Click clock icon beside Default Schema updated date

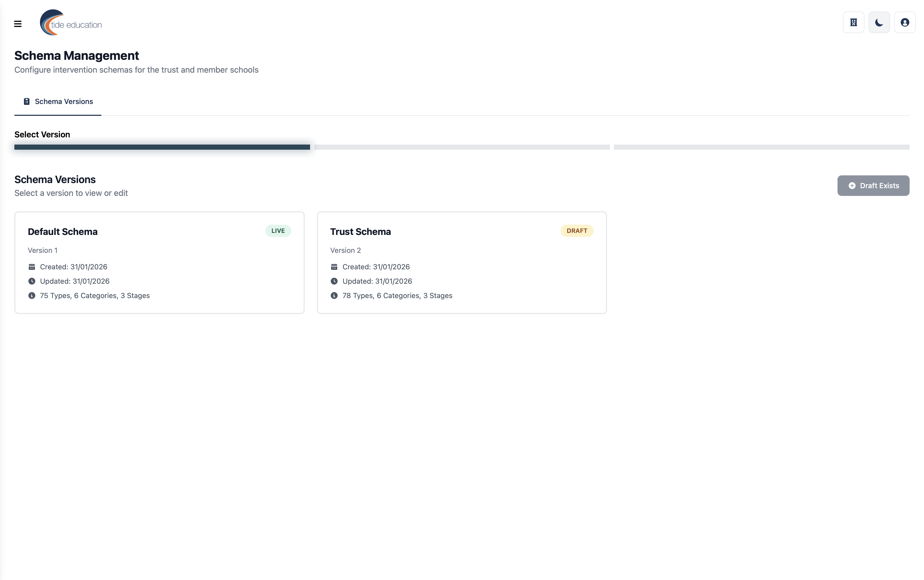[x=32, y=281]
